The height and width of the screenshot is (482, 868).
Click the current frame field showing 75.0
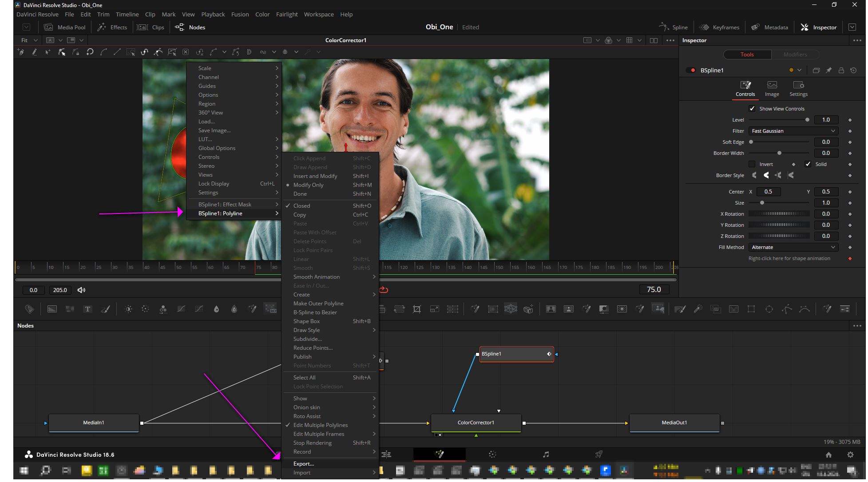654,289
